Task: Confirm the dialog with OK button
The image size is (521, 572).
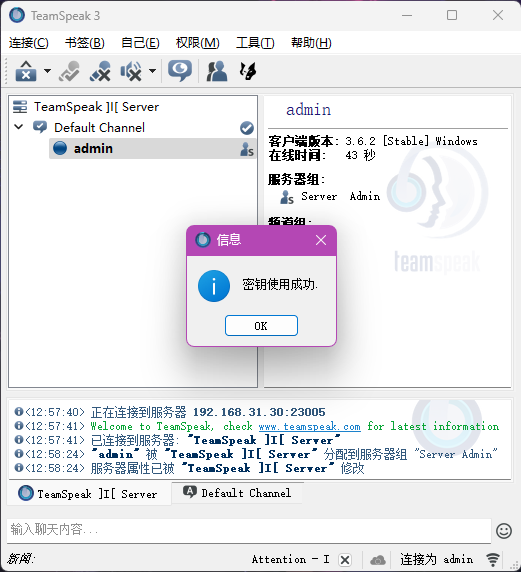Action: click(261, 325)
